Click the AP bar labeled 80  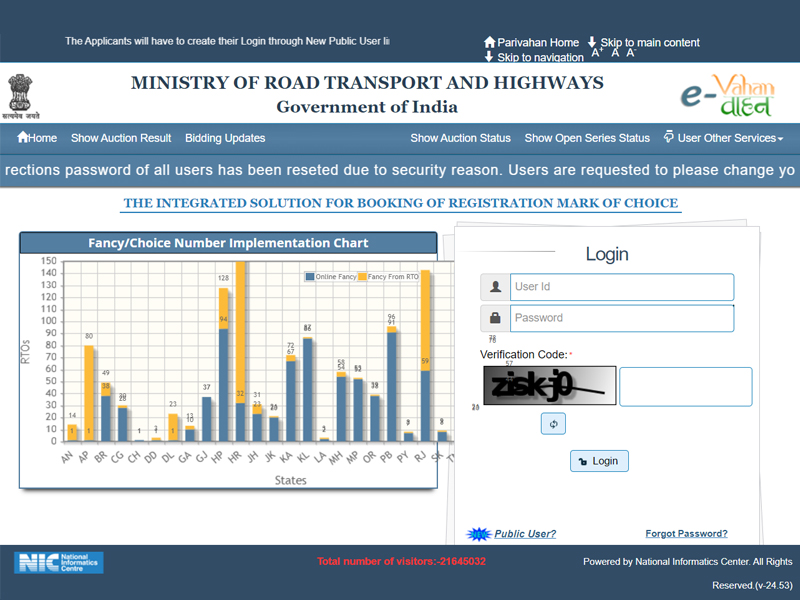pos(89,393)
